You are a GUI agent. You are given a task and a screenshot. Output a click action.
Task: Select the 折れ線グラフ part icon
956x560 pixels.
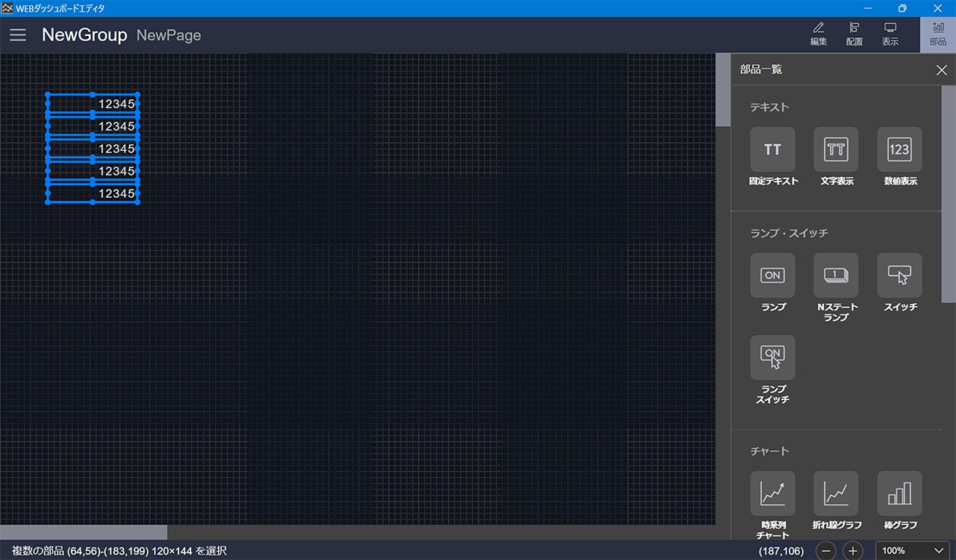(836, 494)
